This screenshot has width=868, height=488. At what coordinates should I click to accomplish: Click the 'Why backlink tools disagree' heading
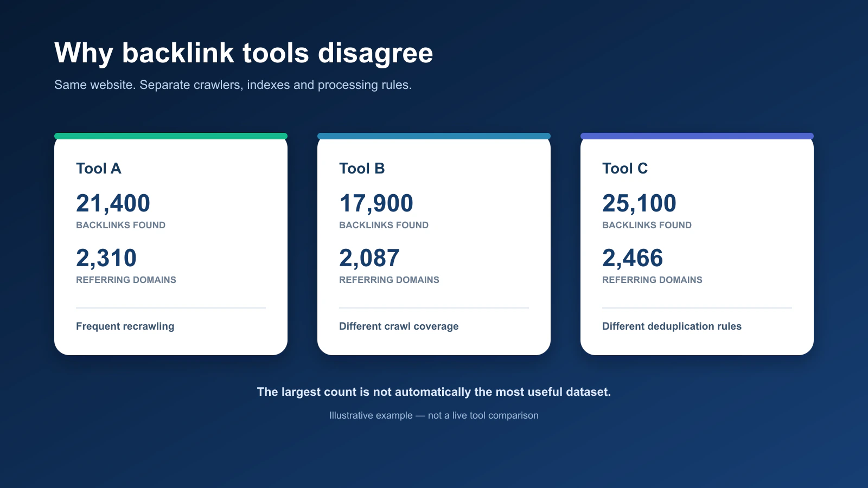(x=244, y=54)
